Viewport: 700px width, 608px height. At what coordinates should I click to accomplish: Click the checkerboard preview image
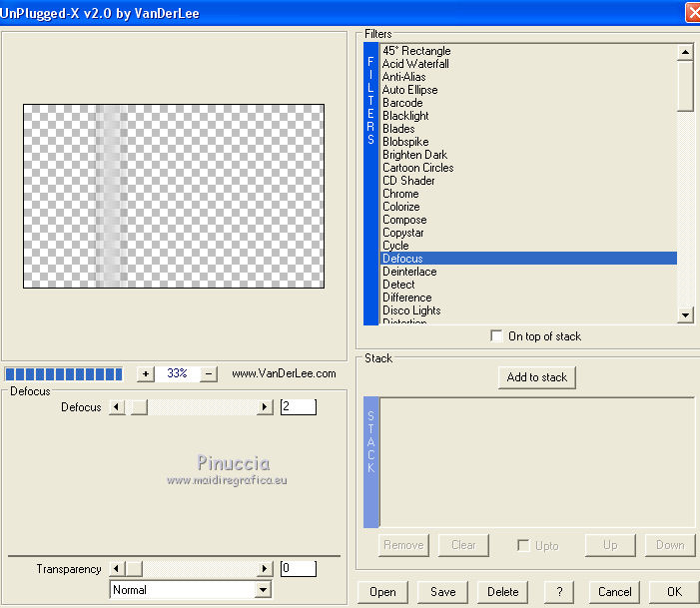(x=174, y=196)
